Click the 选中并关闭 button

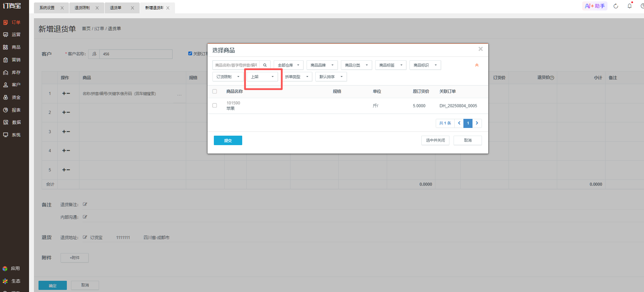pos(435,140)
